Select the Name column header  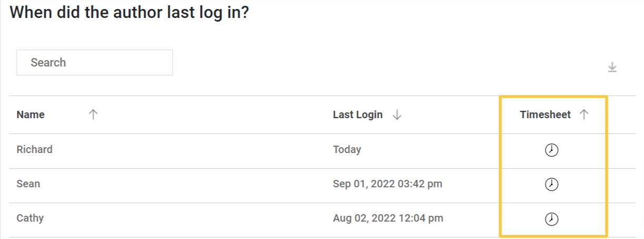point(31,114)
